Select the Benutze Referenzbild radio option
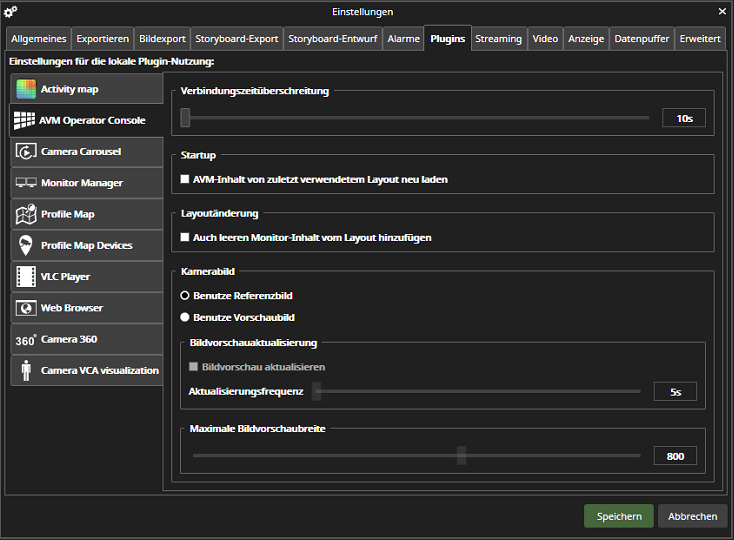This screenshot has width=734, height=540. [x=185, y=295]
